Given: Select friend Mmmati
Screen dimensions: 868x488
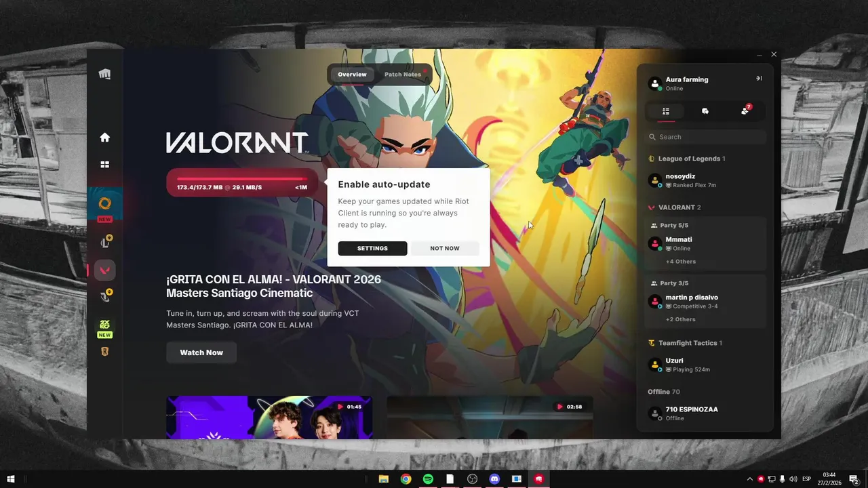Looking at the screenshot, I should tap(705, 243).
